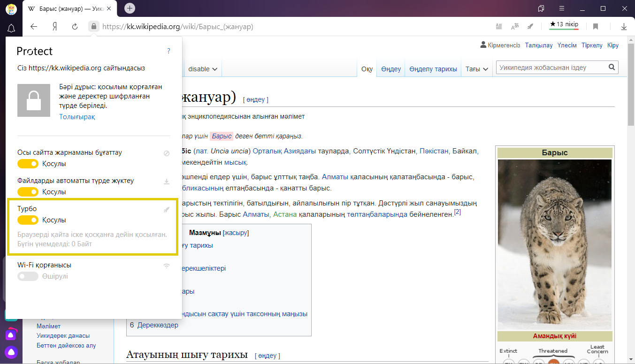Open the notifications bell in the sidebar
Screen dimensions: 635x364
click(x=11, y=28)
